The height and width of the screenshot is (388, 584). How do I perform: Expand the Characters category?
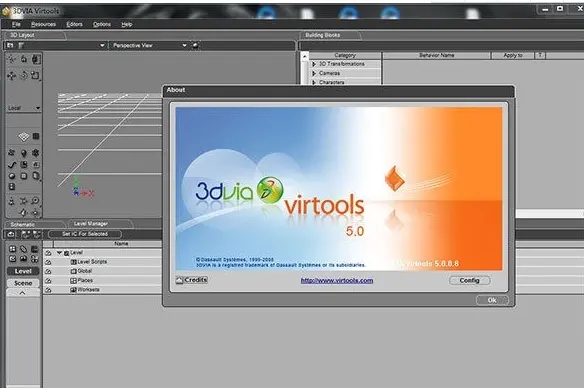pyautogui.click(x=314, y=82)
